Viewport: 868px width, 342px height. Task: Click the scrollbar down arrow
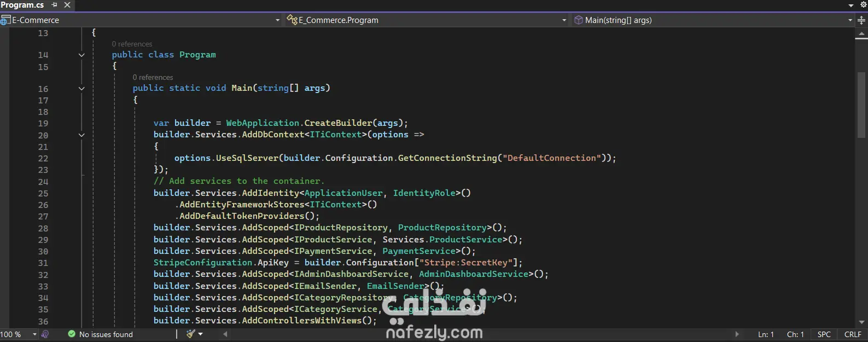(x=861, y=322)
